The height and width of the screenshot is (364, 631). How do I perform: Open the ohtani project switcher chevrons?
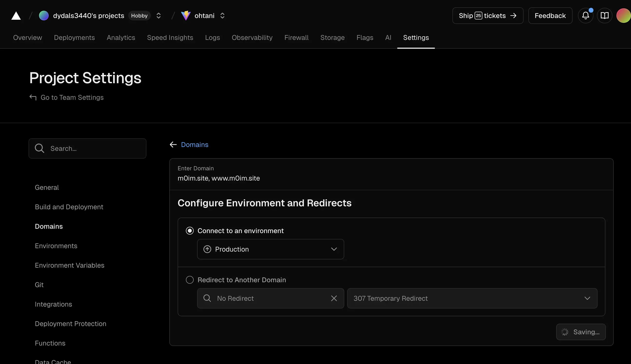tap(222, 16)
